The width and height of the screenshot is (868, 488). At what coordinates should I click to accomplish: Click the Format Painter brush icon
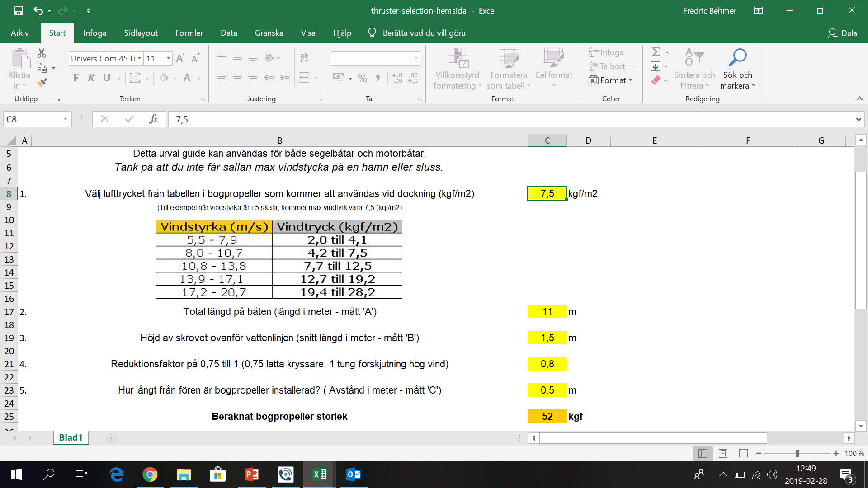point(42,83)
